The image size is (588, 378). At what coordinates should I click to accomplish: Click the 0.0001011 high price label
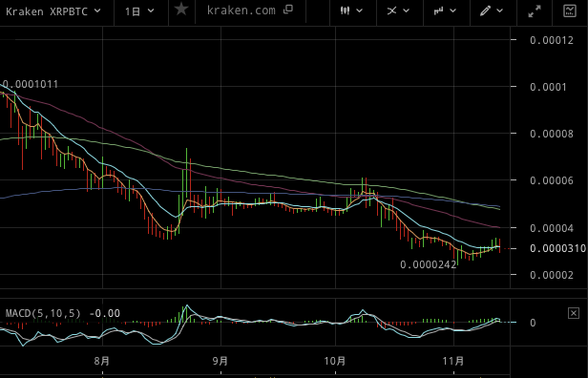pos(30,84)
